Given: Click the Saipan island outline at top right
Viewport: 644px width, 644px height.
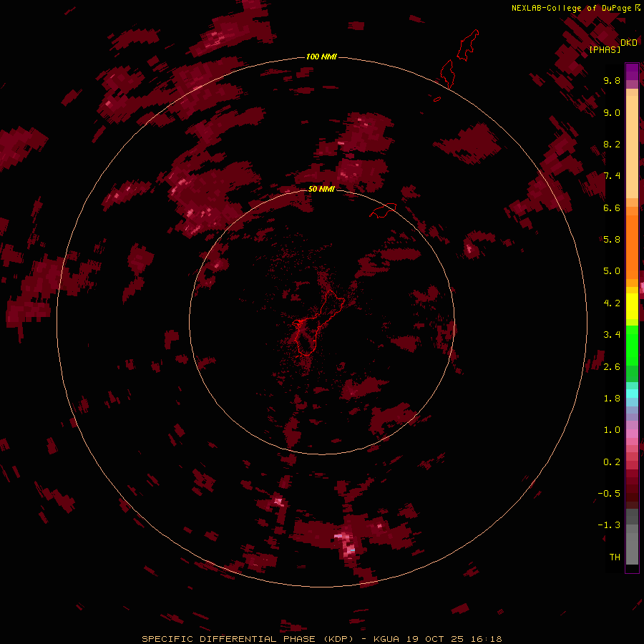Looking at the screenshot, I should tap(468, 45).
